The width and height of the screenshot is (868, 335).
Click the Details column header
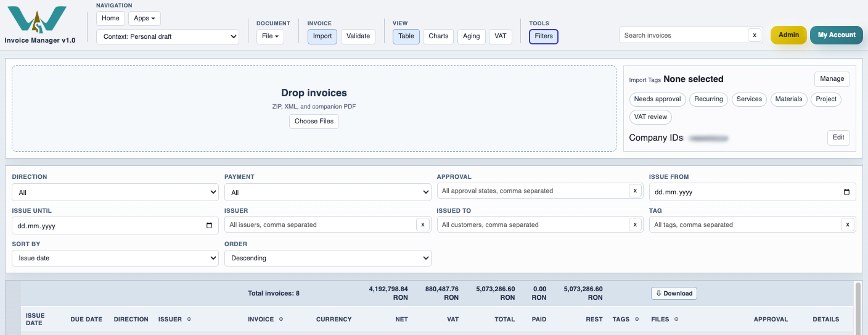(826, 319)
